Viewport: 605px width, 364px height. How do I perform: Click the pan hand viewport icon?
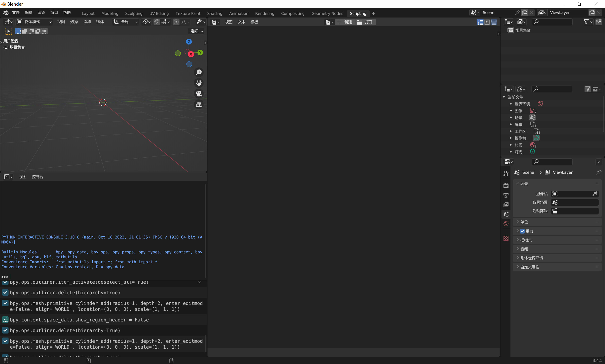click(199, 83)
